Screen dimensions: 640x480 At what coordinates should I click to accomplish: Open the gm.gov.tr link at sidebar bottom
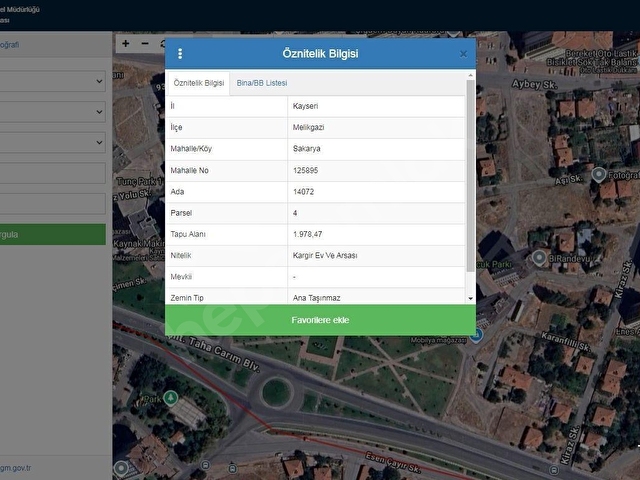[x=15, y=468]
